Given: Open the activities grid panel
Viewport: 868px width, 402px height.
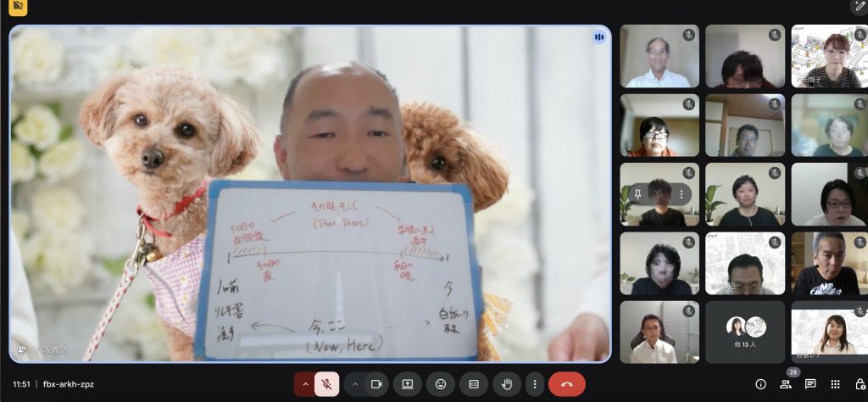Looking at the screenshot, I should click(x=835, y=384).
